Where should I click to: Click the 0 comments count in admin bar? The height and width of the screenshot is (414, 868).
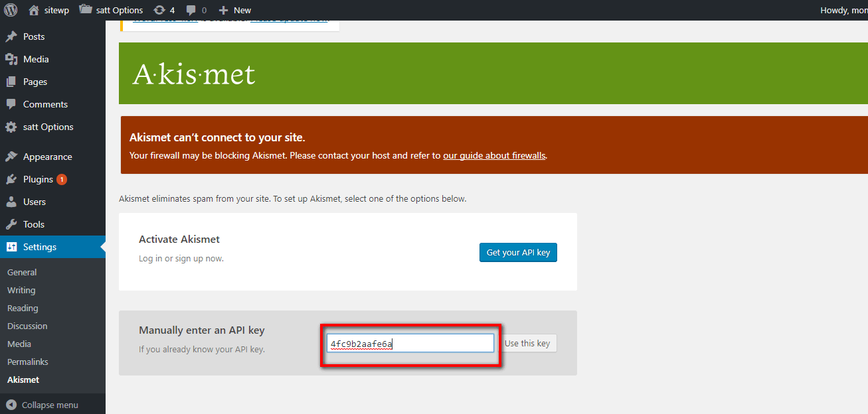[204, 10]
